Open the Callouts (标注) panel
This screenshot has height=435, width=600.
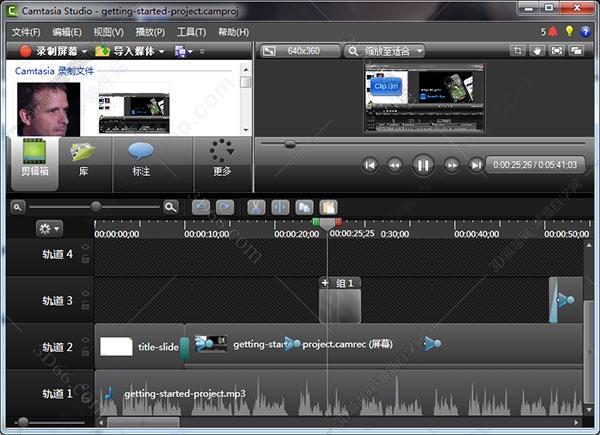pos(141,158)
